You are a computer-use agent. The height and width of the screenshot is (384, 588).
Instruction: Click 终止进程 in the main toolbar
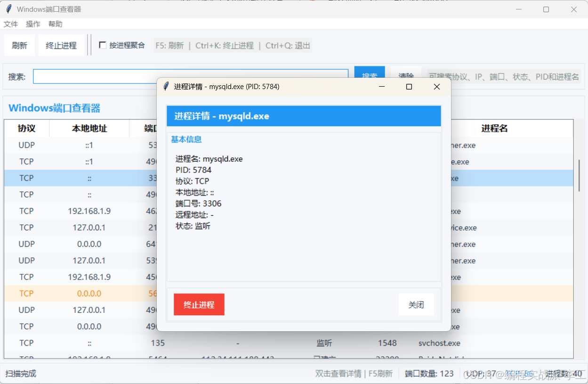click(x=61, y=45)
